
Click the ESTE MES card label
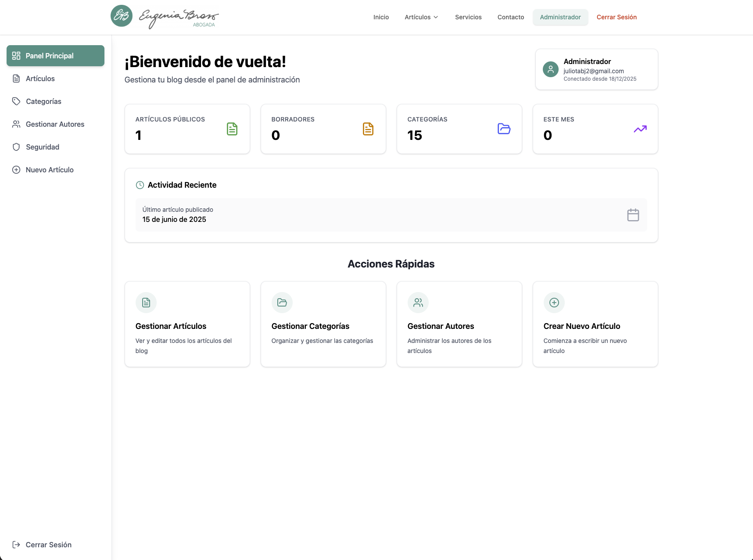559,119
